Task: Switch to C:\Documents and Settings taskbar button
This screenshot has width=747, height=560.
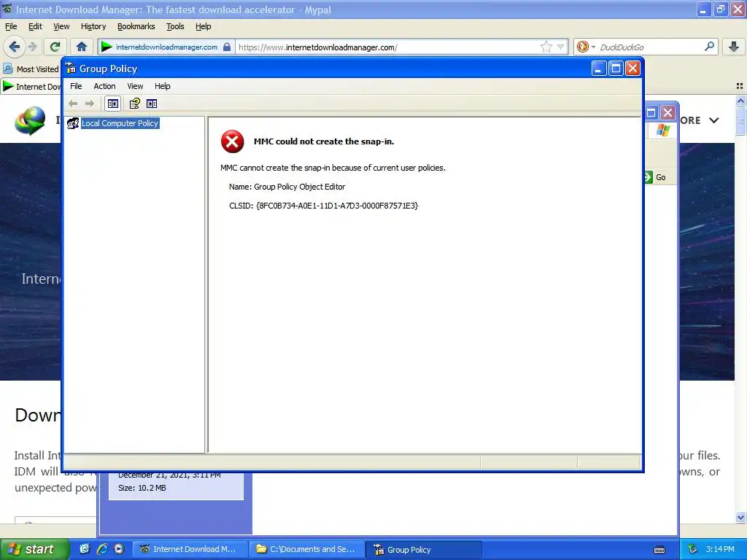Action: pos(307,550)
